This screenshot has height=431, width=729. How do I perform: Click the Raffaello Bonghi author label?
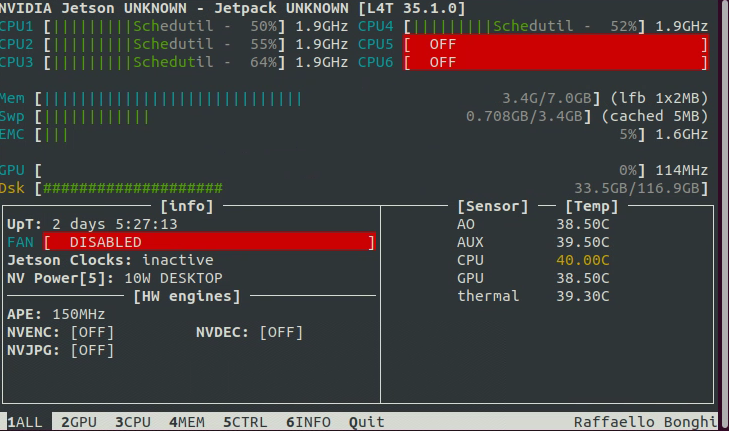[x=646, y=422]
